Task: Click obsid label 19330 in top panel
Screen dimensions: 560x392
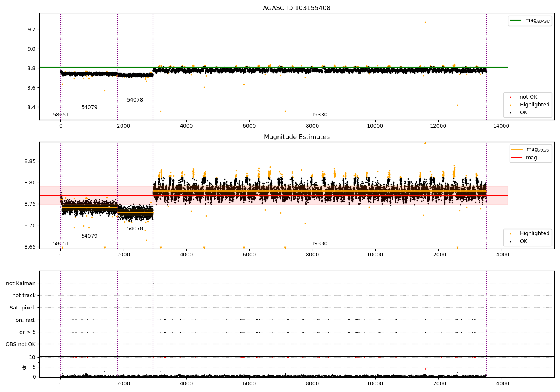Action: (x=319, y=115)
